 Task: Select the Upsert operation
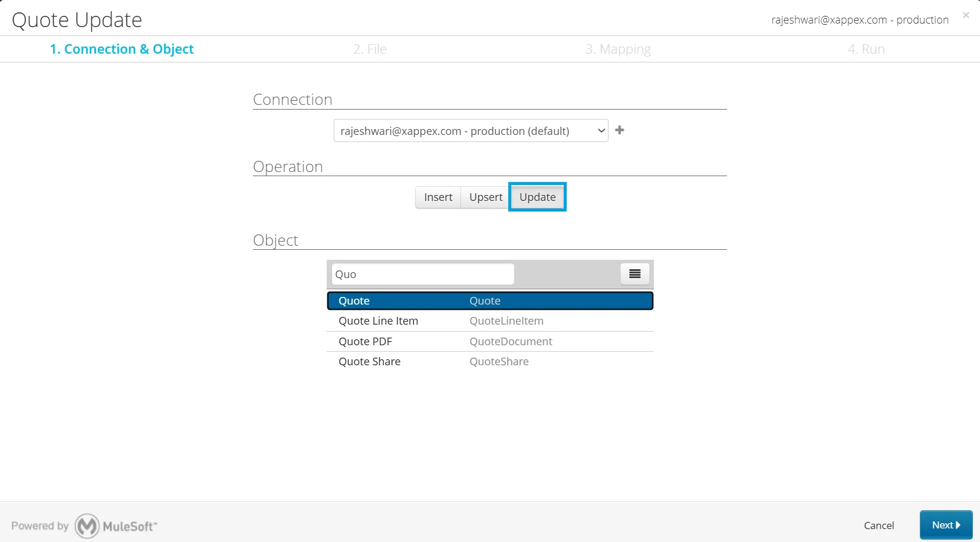pos(486,197)
